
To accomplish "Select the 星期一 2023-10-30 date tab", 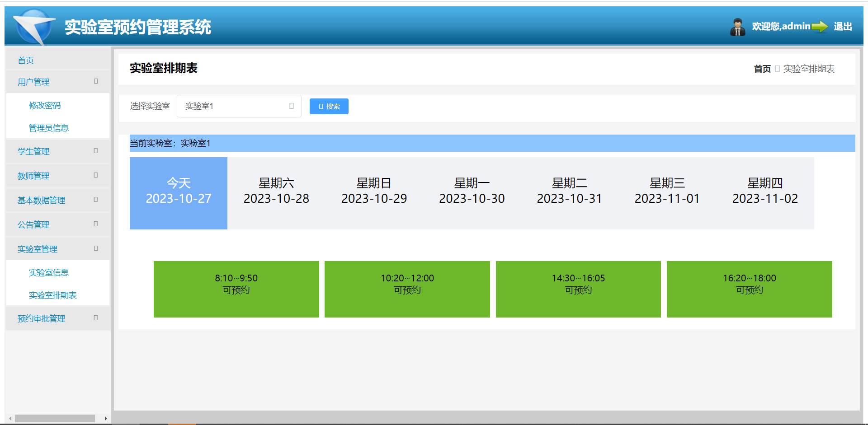I will point(472,193).
